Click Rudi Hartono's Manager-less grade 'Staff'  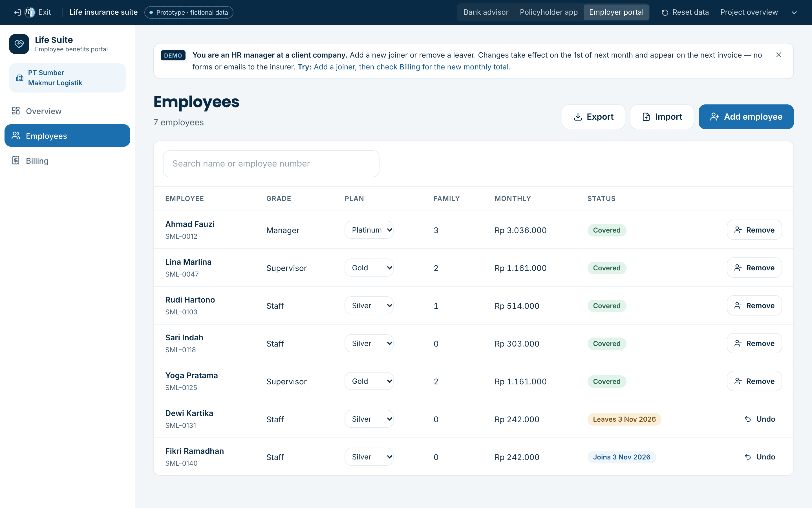tap(275, 306)
